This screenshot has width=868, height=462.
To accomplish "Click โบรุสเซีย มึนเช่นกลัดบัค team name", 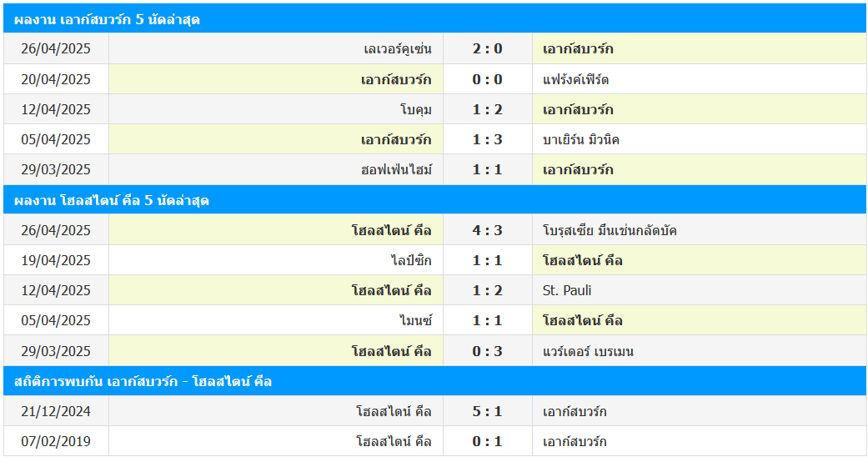I will 610,231.
